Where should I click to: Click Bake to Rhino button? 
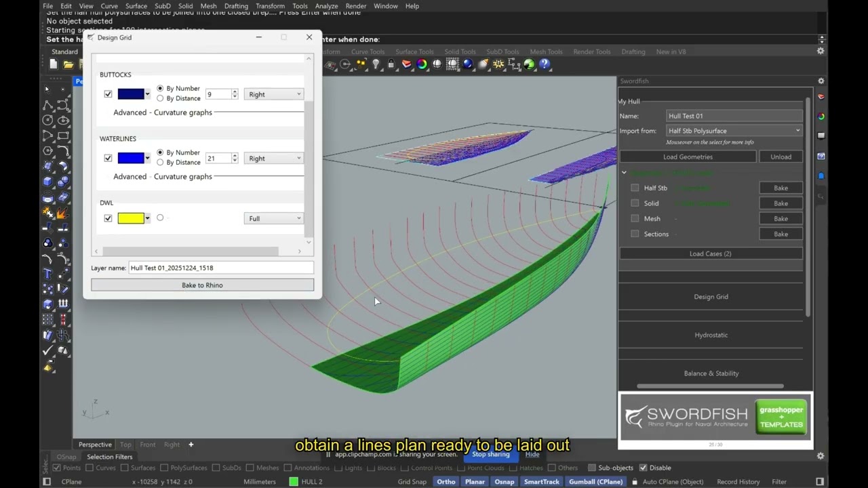coord(202,285)
